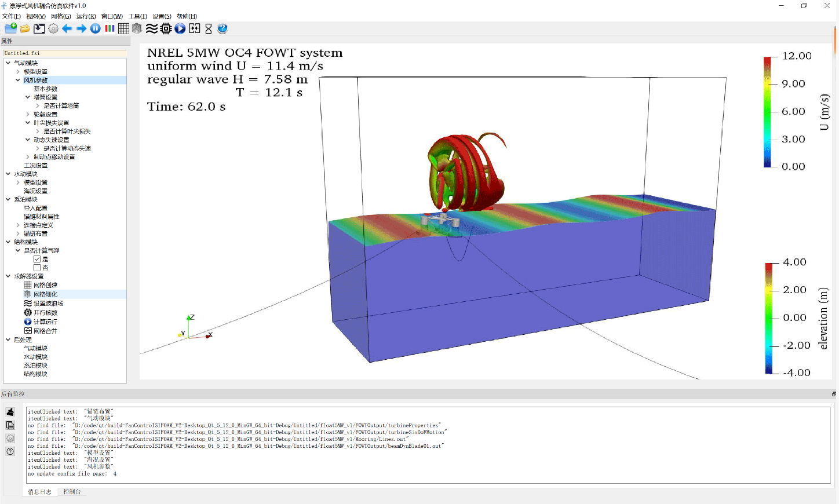Image resolution: width=839 pixels, height=504 pixels.
Task: Click the new project folder icon
Action: (10, 28)
